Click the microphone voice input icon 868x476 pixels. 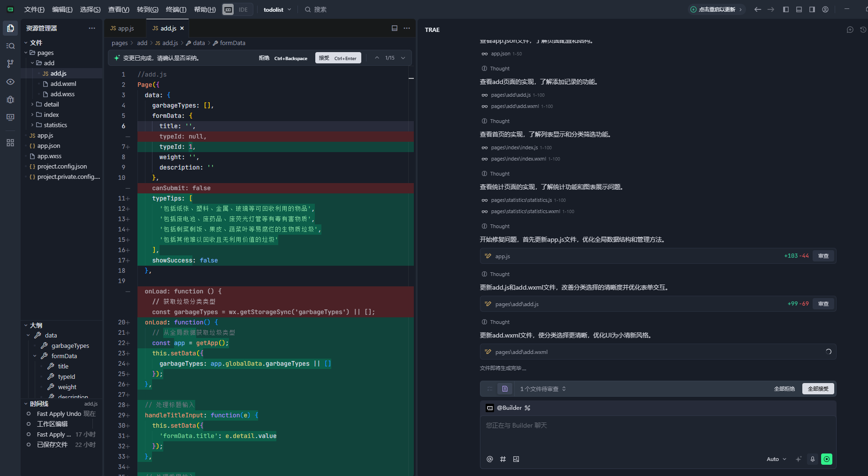813,459
